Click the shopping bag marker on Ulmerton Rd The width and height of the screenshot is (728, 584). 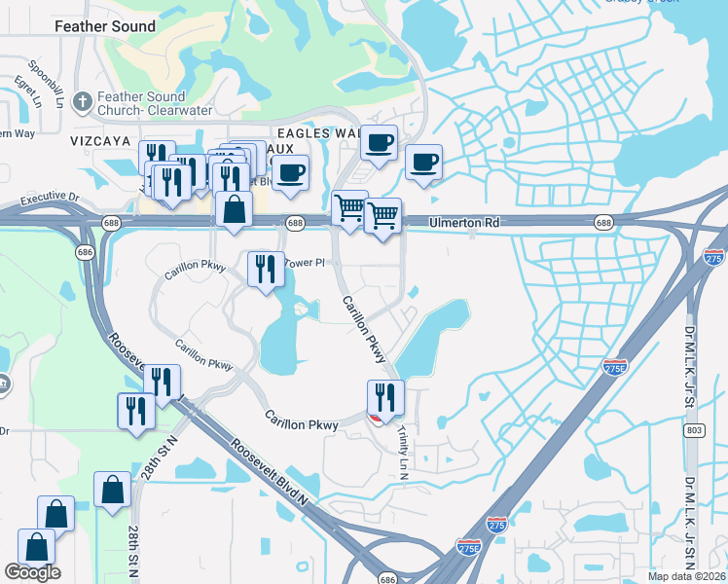234,209
